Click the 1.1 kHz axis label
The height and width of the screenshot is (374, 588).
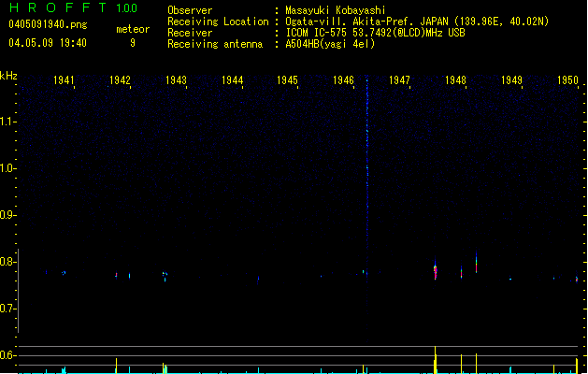click(x=7, y=122)
